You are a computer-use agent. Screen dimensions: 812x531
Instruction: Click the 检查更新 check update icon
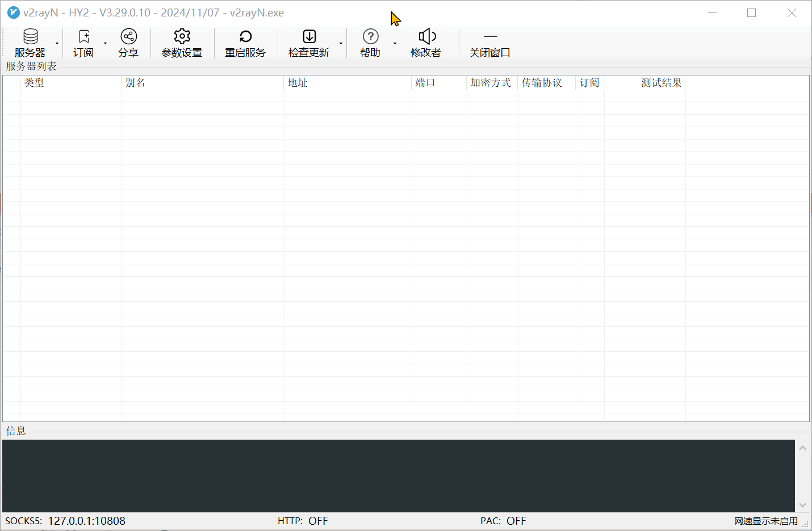(x=309, y=37)
